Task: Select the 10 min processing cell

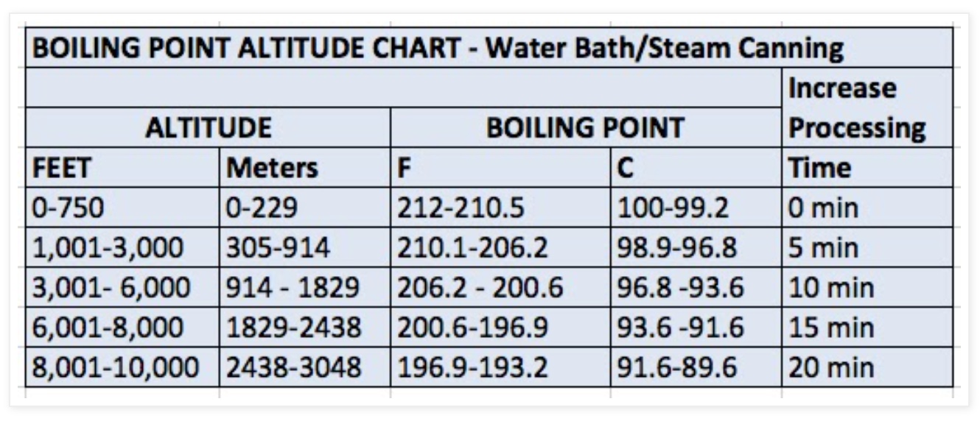Action: [867, 287]
